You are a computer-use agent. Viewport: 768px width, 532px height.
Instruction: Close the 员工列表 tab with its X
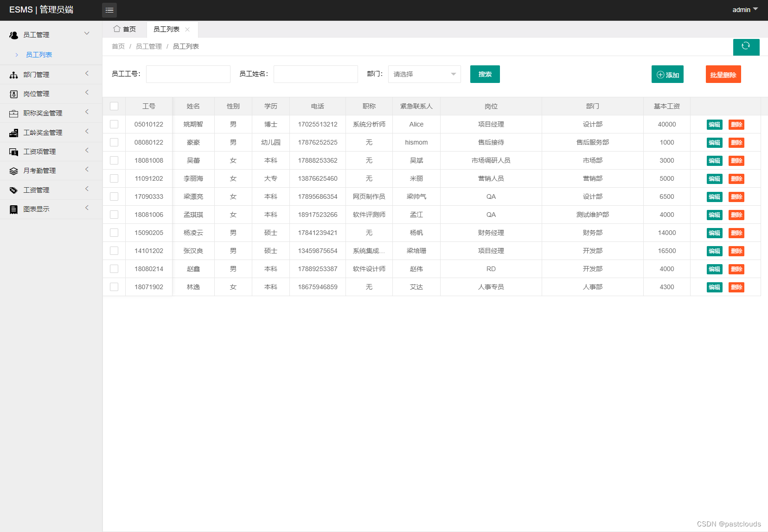[x=187, y=29]
